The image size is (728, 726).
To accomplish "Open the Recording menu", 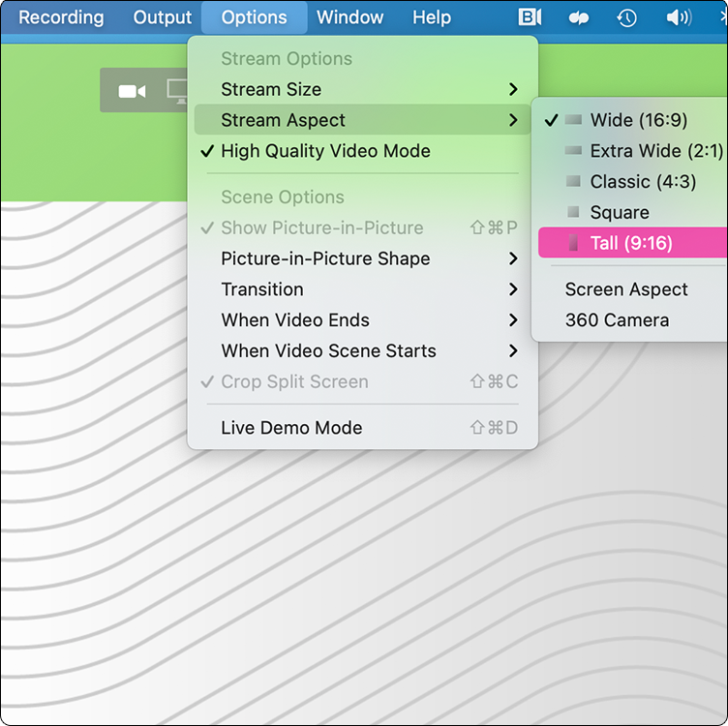I will tap(61, 17).
